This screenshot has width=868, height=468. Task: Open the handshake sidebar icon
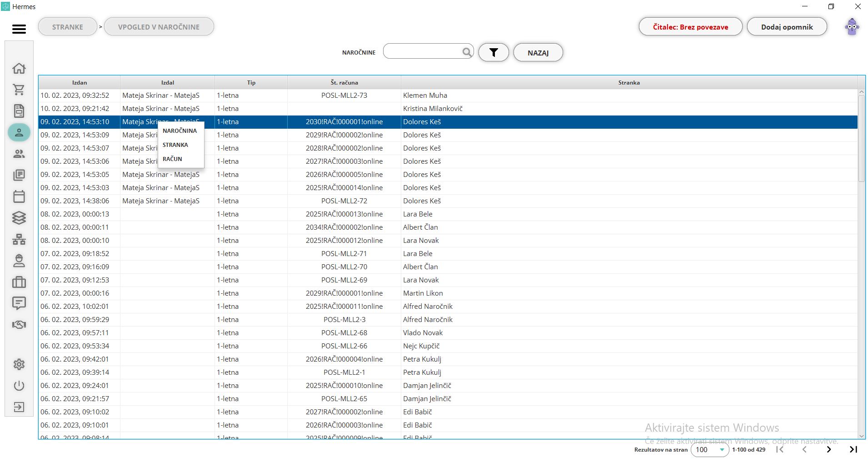click(19, 325)
